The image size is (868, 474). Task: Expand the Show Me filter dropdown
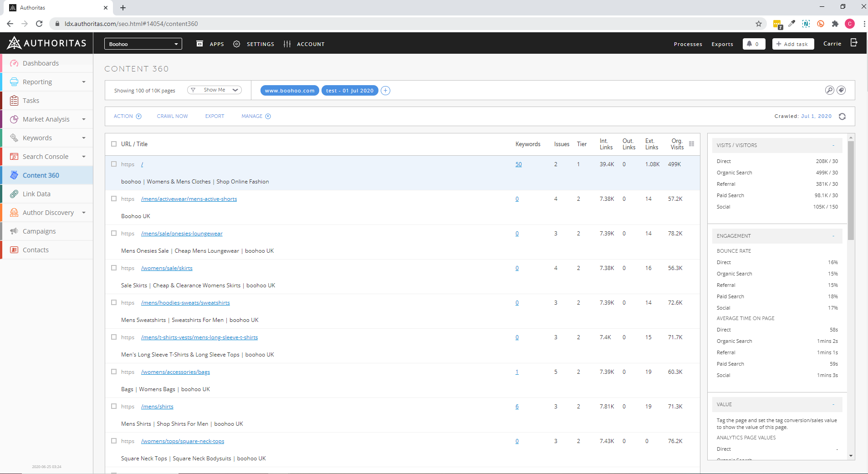tap(214, 90)
